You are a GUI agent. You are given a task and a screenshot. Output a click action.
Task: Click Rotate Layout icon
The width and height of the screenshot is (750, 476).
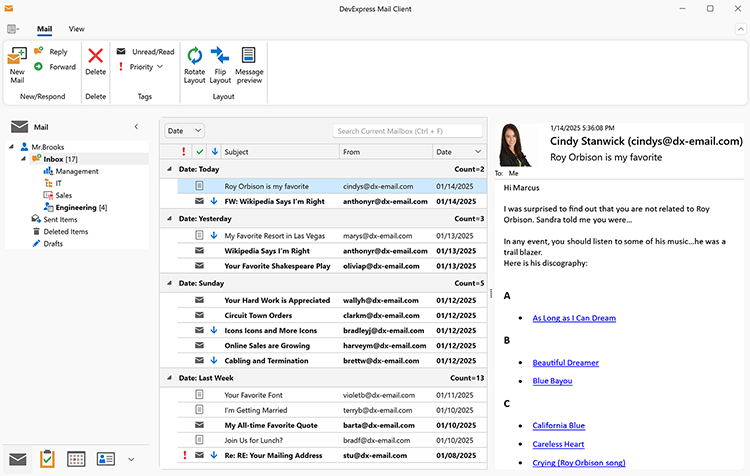194,57
